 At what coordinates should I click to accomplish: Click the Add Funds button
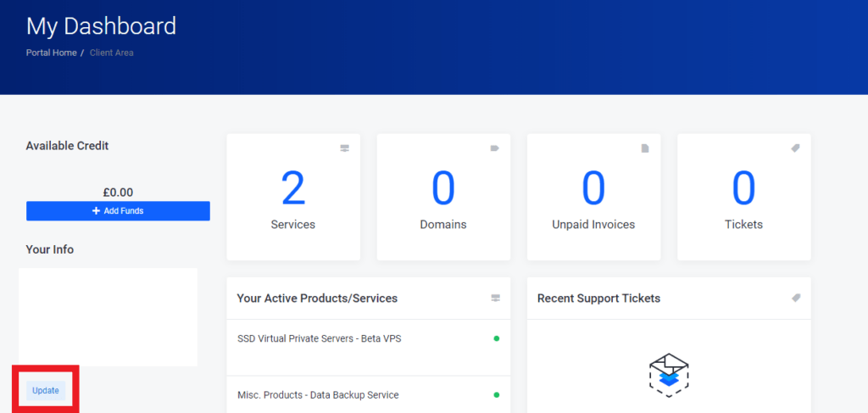pyautogui.click(x=118, y=211)
